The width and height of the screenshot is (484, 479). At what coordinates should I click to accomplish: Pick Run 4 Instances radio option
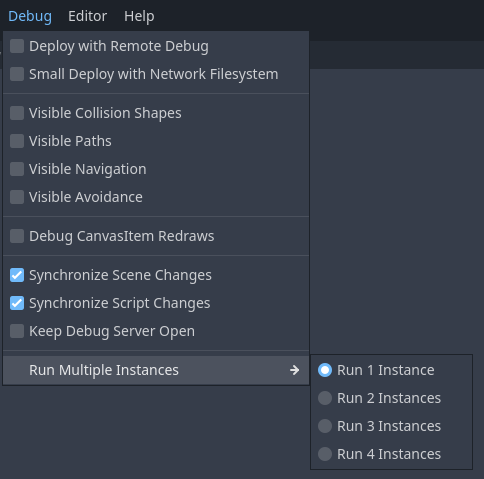click(x=391, y=454)
